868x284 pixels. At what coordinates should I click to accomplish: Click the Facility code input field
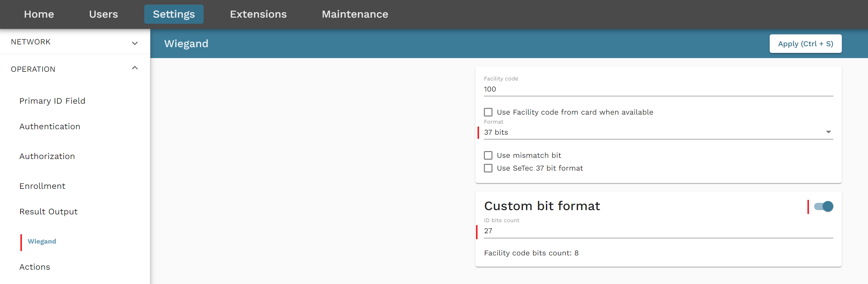pos(658,89)
